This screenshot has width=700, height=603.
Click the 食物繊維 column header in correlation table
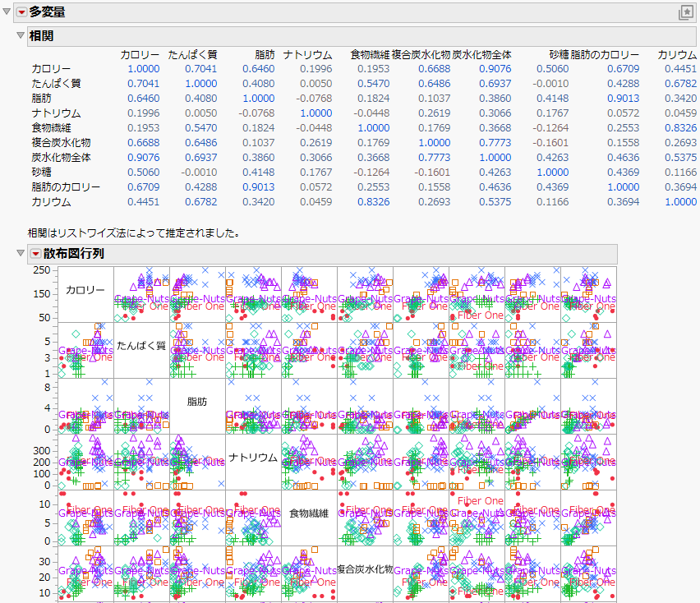coord(370,55)
